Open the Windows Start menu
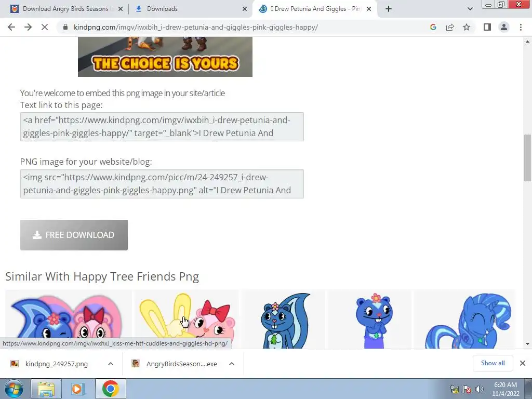This screenshot has width=532, height=399. (x=14, y=389)
